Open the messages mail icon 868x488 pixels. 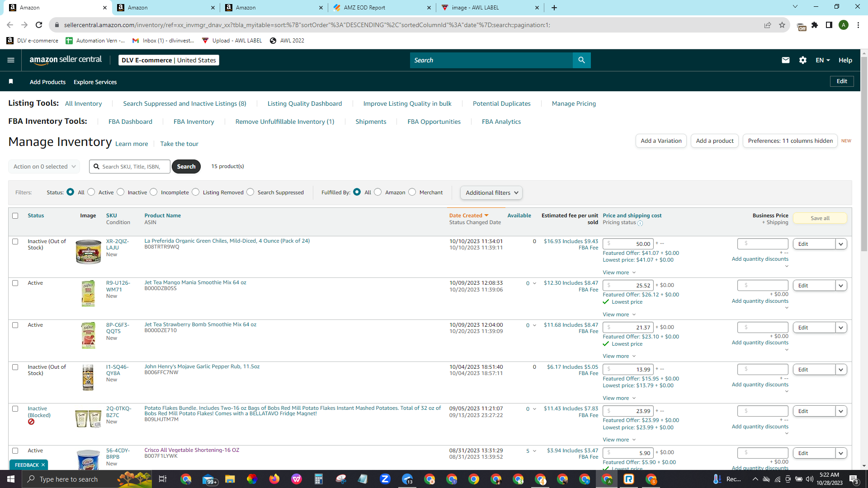tap(786, 60)
